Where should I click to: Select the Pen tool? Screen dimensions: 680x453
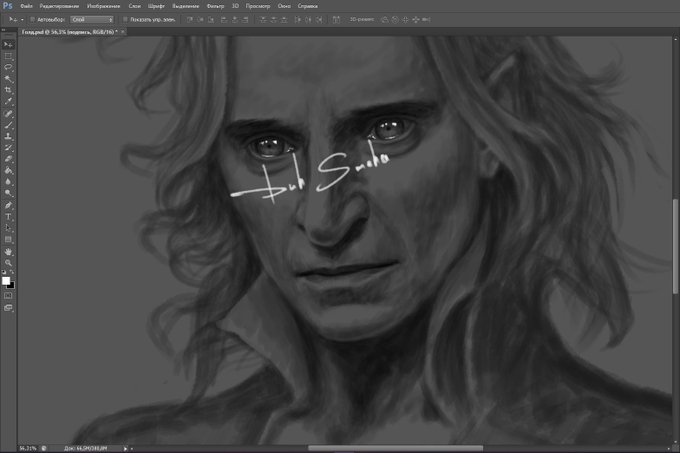[8, 205]
